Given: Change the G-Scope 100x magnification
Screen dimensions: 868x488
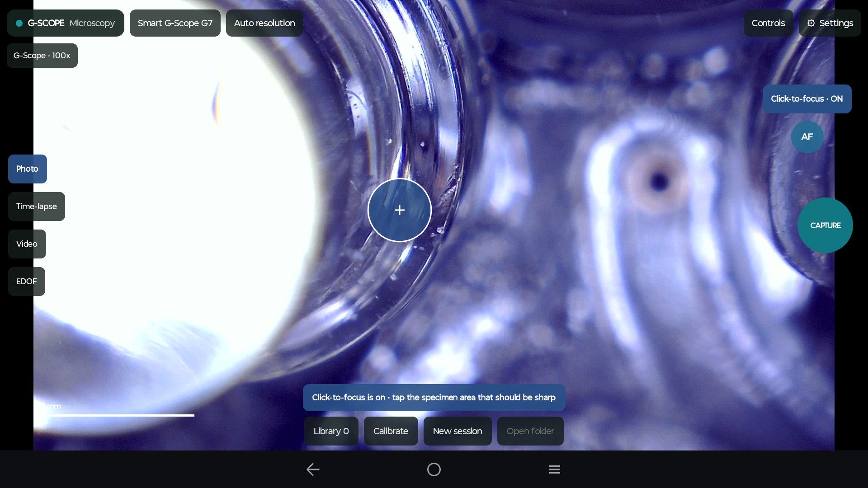Looking at the screenshot, I should 42,56.
